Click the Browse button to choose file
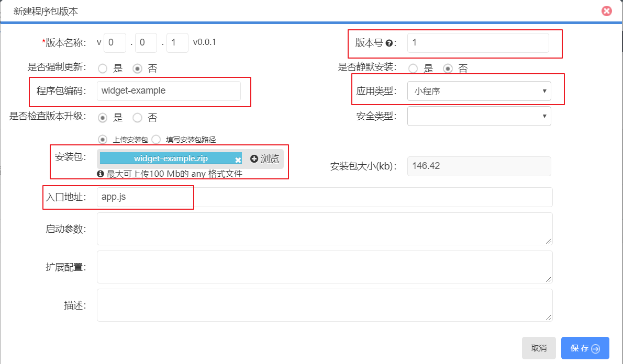Screen dimensions: 623x364 (265, 159)
